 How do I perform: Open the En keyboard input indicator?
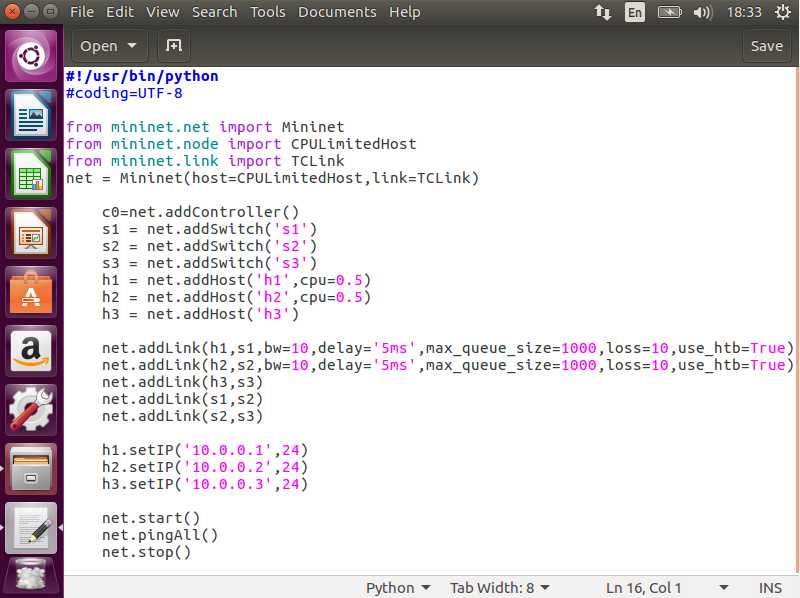[x=635, y=12]
